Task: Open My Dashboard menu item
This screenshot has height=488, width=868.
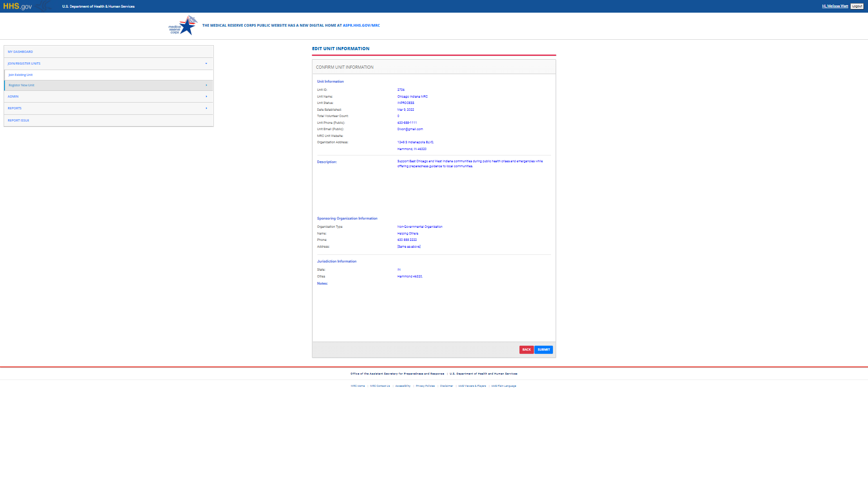Action: pyautogui.click(x=20, y=52)
